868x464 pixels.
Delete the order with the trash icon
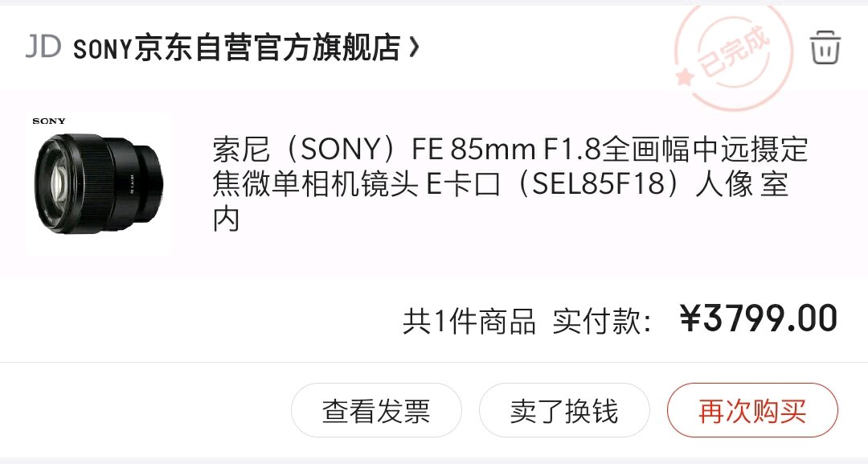point(825,47)
